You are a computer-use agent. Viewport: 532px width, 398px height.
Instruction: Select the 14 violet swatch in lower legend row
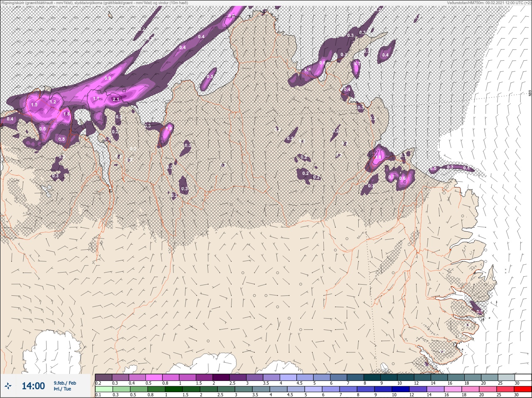[436, 389]
